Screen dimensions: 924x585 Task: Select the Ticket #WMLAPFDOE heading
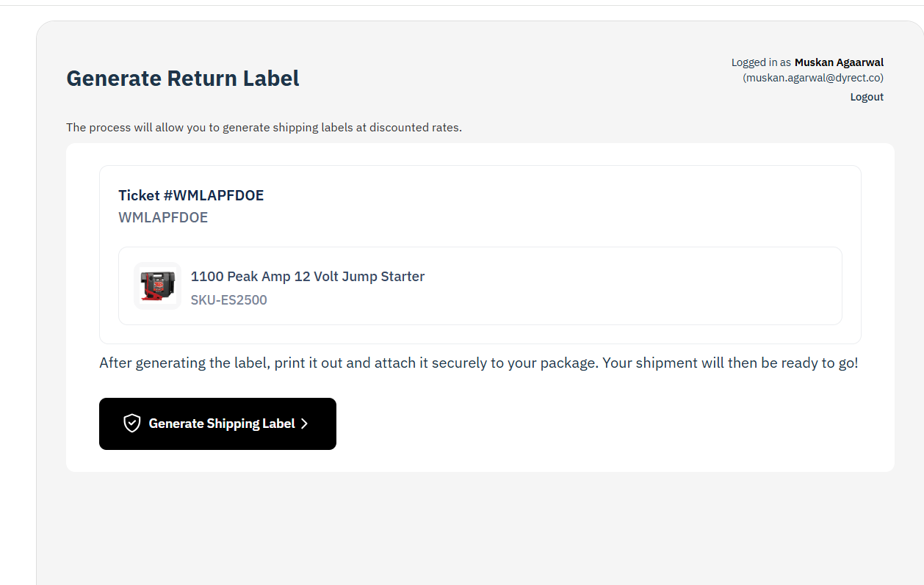click(191, 195)
